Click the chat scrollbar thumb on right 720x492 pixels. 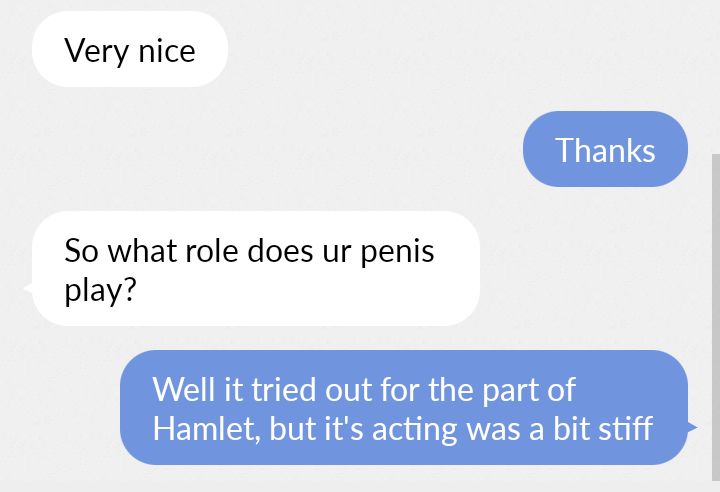pyautogui.click(x=715, y=320)
